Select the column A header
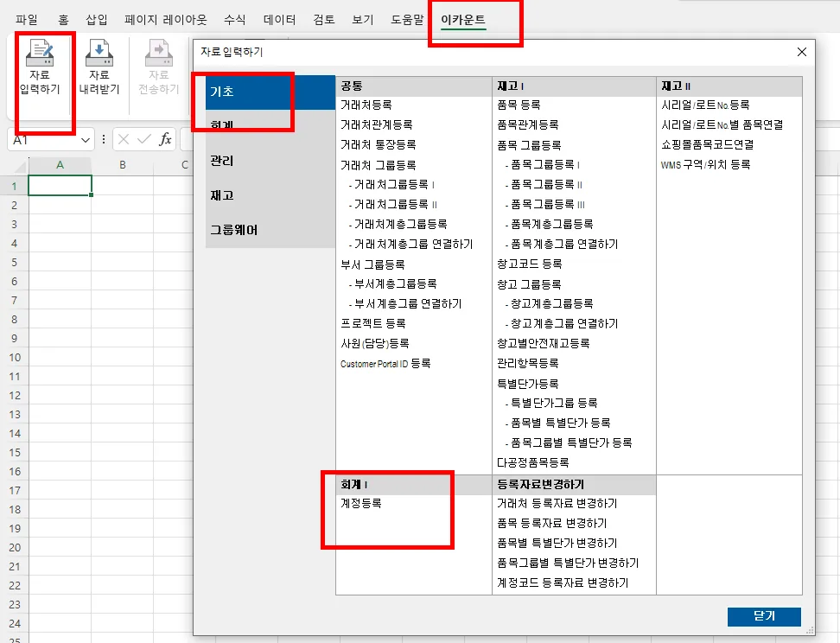Screen dimensions: 840x643 pos(60,165)
